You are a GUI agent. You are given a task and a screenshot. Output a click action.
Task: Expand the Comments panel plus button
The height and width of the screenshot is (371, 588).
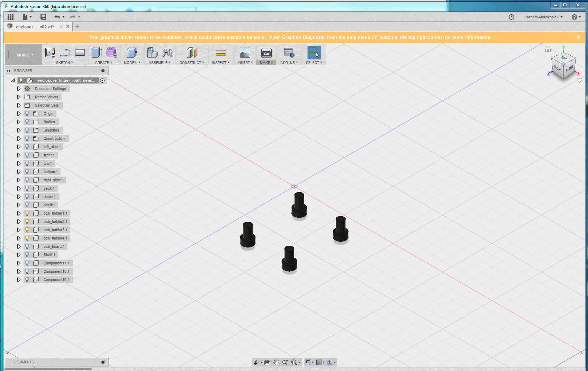(103, 362)
